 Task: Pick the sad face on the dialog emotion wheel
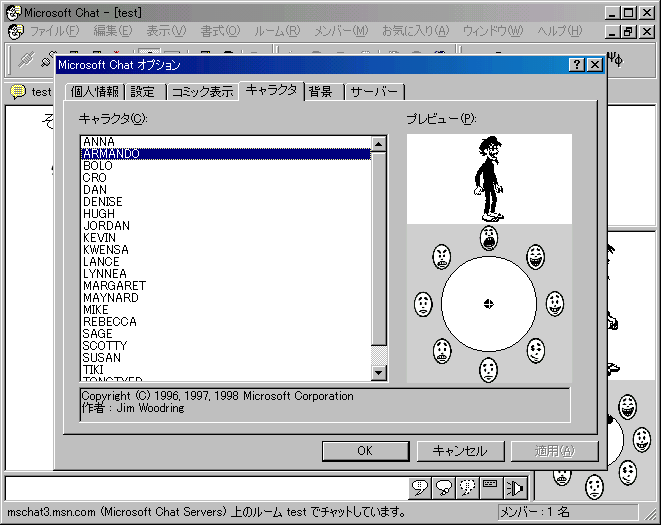[x=423, y=304]
